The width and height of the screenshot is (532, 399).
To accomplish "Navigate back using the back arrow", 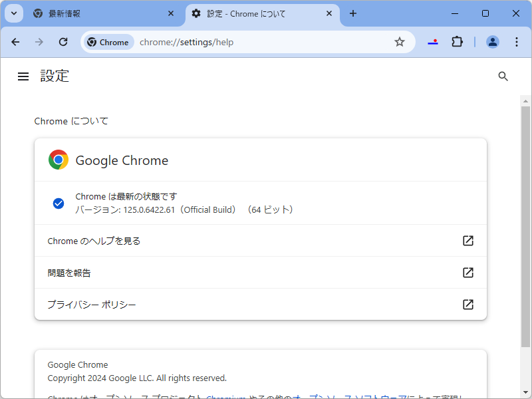I will (15, 41).
